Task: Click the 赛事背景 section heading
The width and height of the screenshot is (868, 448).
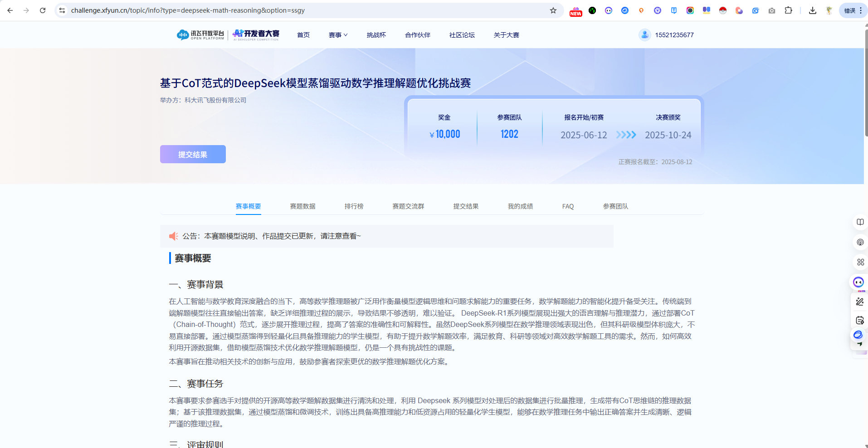Action: point(196,285)
